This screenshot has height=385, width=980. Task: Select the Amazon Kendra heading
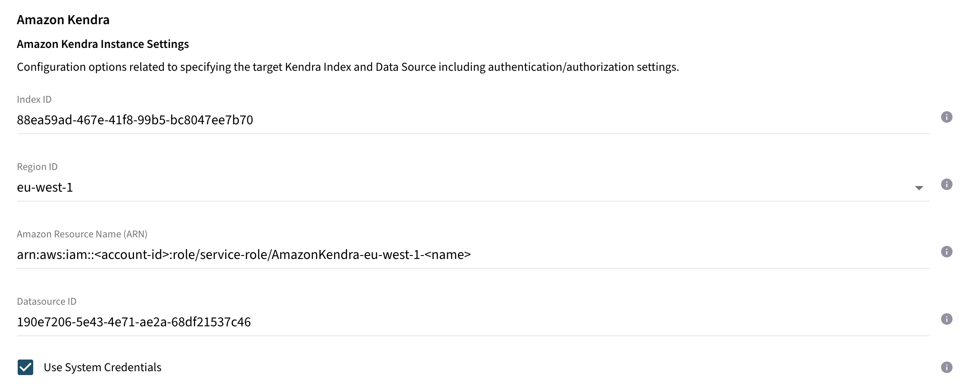coord(63,19)
